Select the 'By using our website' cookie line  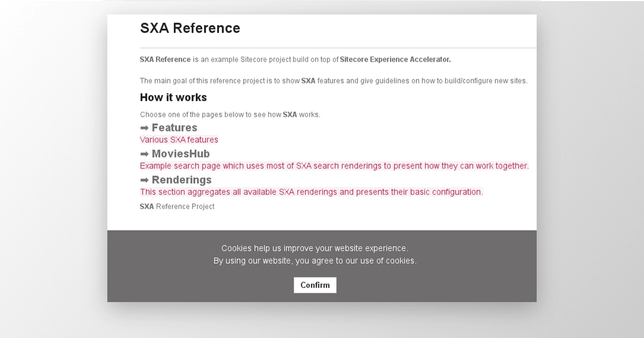tap(315, 261)
